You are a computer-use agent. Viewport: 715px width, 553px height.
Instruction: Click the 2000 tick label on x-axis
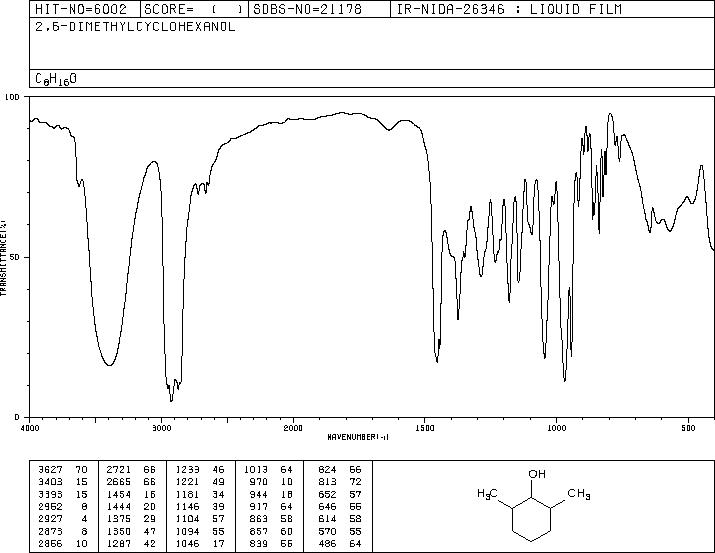click(x=293, y=428)
